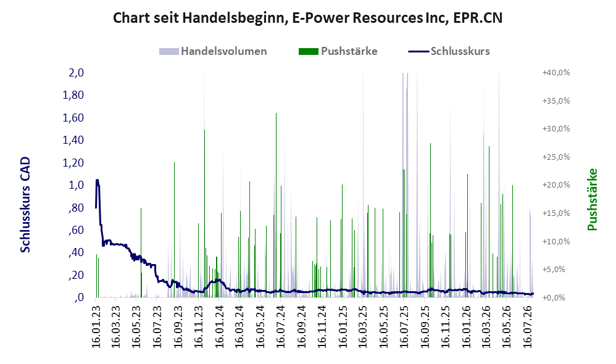Click the Handelsvolumen legend label
Image resolution: width=616 pixels, height=364 pixels.
coord(224,51)
